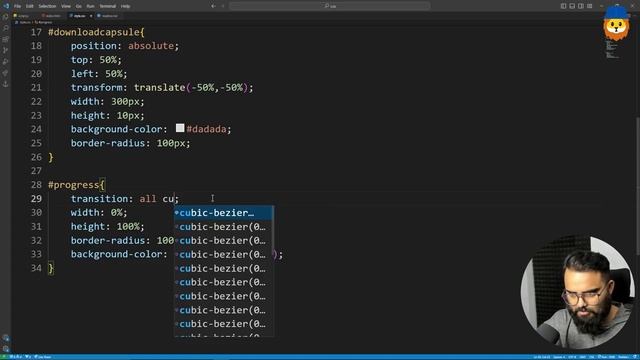
Task: Close the active style.css tab
Action: pyautogui.click(x=91, y=16)
